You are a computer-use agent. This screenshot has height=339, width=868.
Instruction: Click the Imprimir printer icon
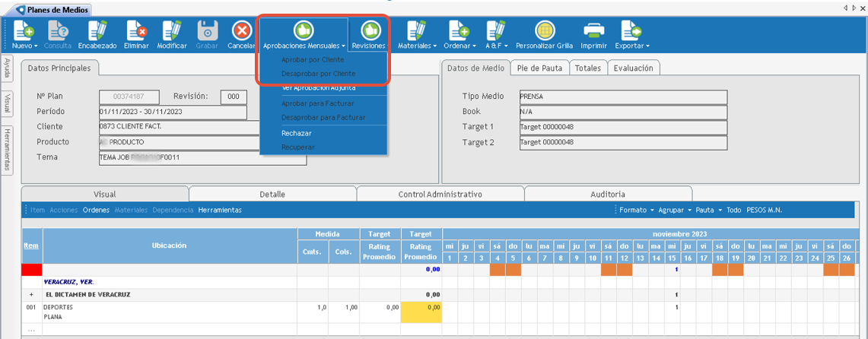[594, 30]
